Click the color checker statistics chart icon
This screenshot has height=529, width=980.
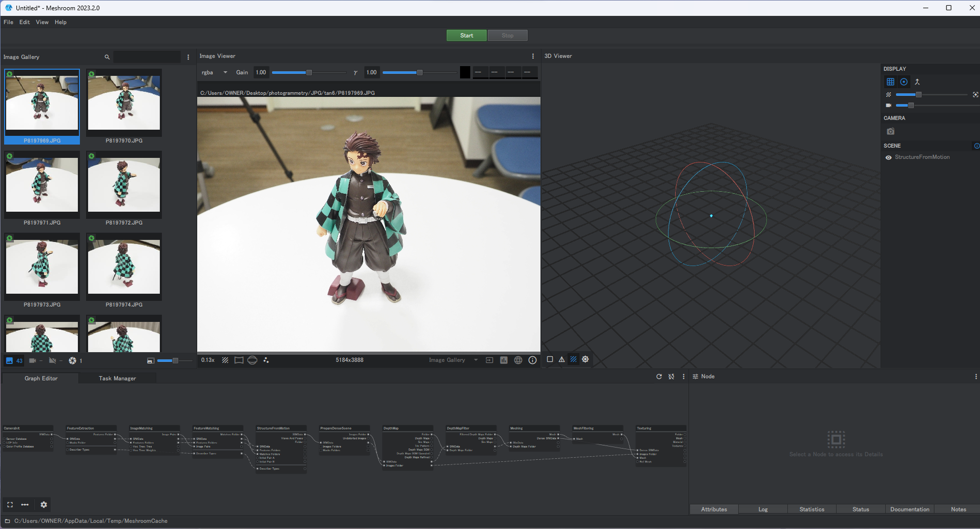pyautogui.click(x=503, y=360)
